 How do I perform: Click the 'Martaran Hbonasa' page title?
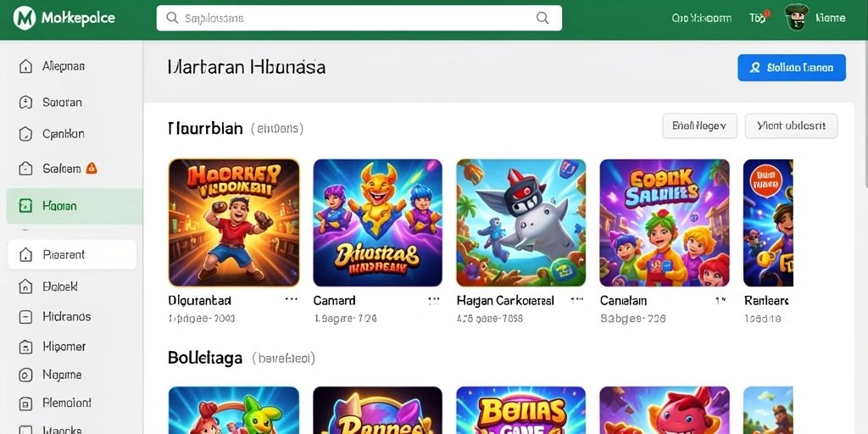247,68
